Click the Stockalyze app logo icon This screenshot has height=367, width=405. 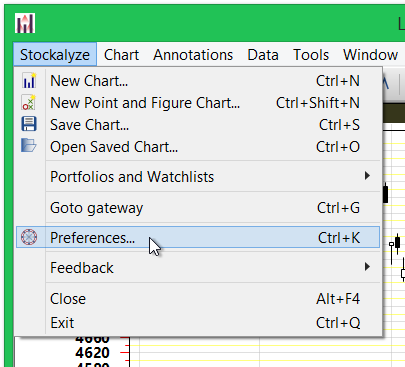pyautogui.click(x=25, y=23)
